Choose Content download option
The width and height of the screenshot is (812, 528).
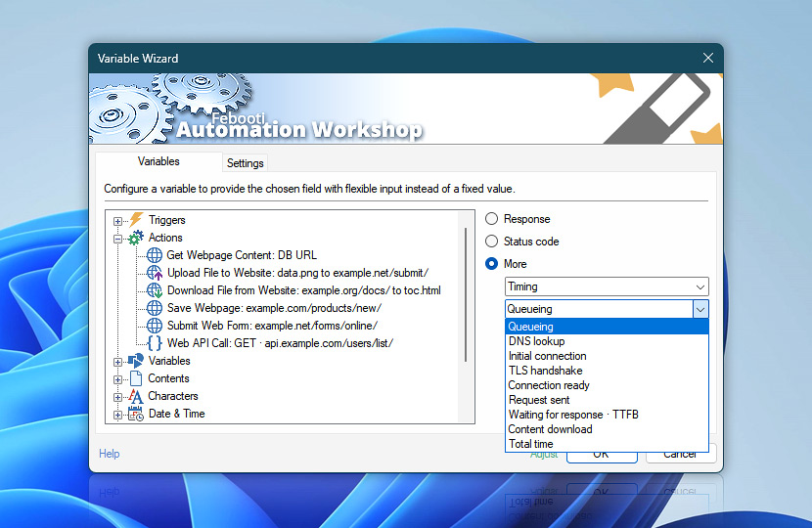(x=607, y=429)
